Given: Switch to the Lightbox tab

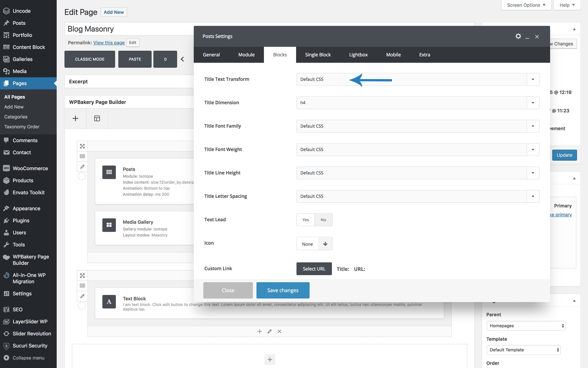Looking at the screenshot, I should click(x=358, y=55).
